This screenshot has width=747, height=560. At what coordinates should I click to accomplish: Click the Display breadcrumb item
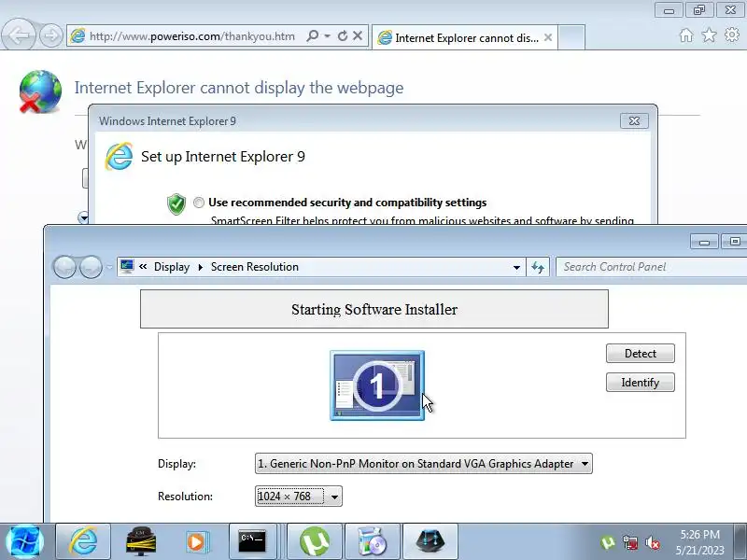[x=172, y=267]
